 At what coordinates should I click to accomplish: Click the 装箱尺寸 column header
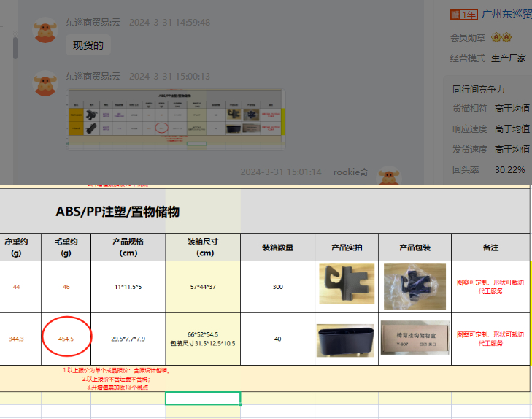click(x=203, y=247)
